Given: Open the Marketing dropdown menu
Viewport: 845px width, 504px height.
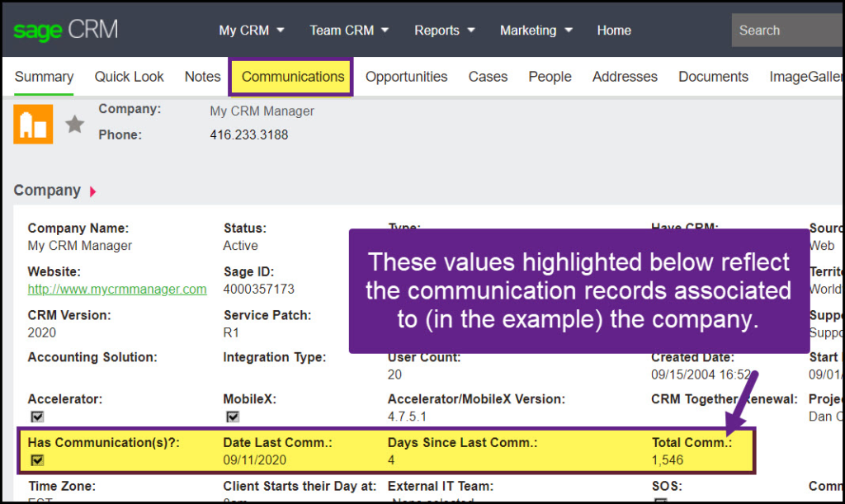Looking at the screenshot, I should [536, 31].
